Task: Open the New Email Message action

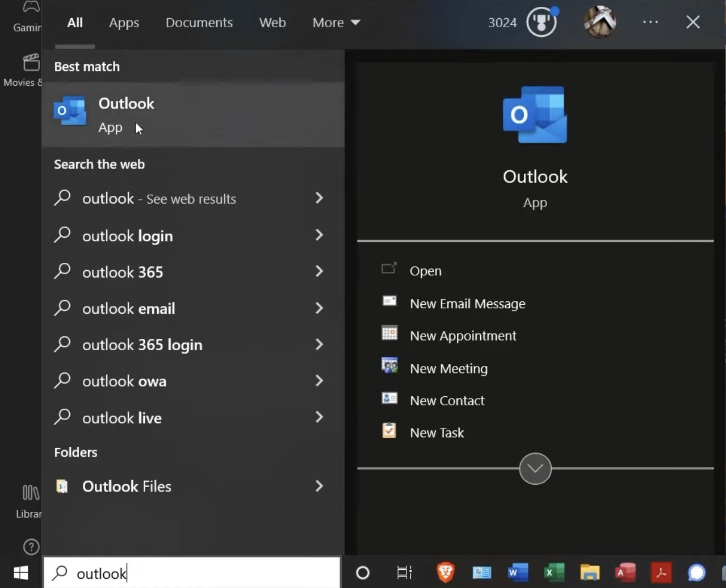Action: point(467,303)
